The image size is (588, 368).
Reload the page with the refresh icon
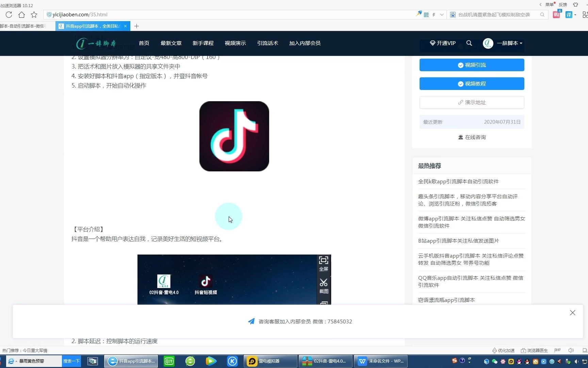pyautogui.click(x=9, y=15)
